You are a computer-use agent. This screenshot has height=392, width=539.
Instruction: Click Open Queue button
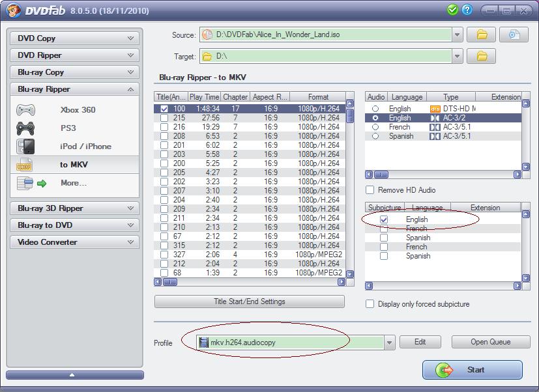tap(491, 342)
